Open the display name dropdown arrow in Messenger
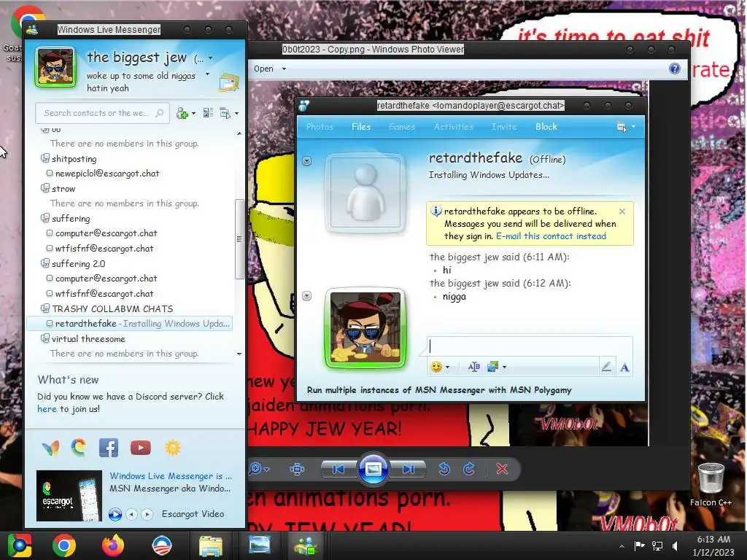Screen dimensions: 747x560 coord(210,58)
